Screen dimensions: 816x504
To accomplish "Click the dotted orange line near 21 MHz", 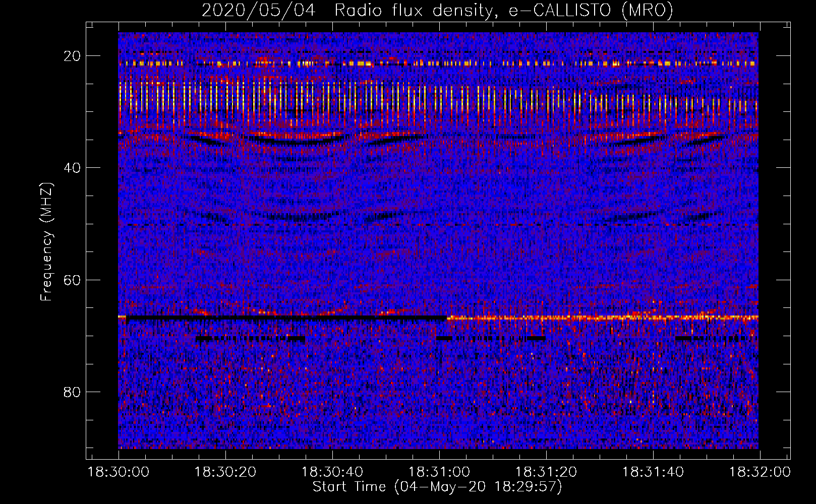I will 437,64.
